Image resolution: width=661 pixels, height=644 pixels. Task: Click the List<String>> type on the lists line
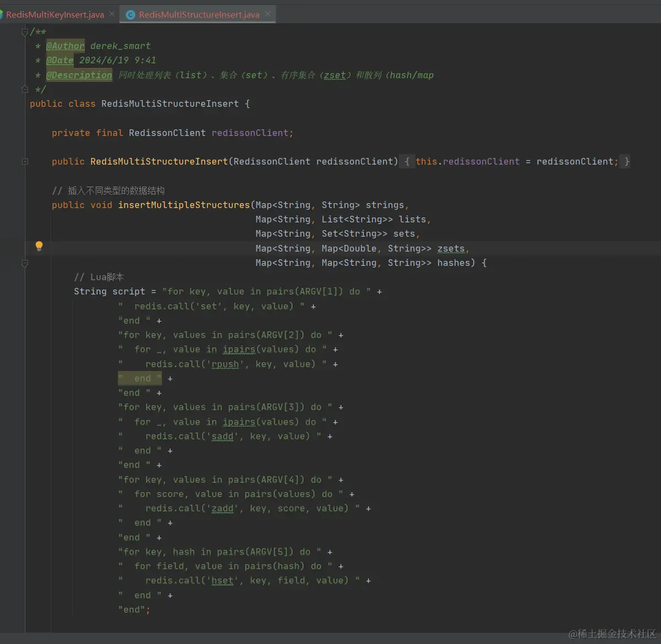click(357, 219)
